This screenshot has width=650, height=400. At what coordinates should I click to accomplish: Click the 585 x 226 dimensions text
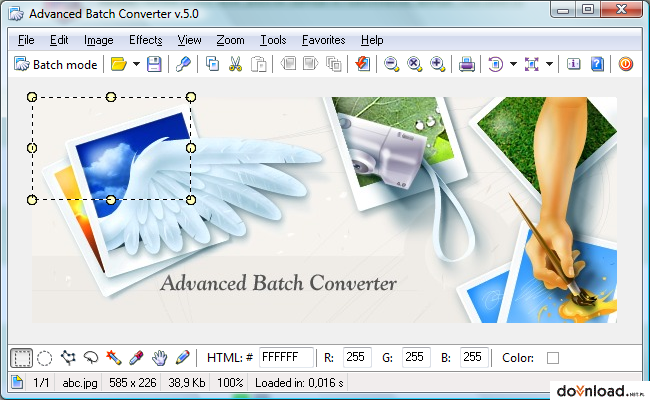tap(133, 383)
